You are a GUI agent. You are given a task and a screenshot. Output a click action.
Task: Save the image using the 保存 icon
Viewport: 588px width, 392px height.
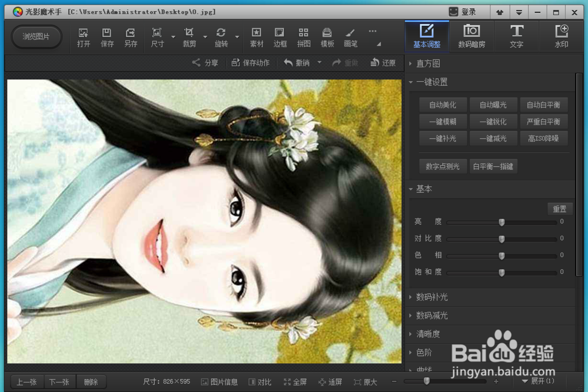tap(107, 38)
